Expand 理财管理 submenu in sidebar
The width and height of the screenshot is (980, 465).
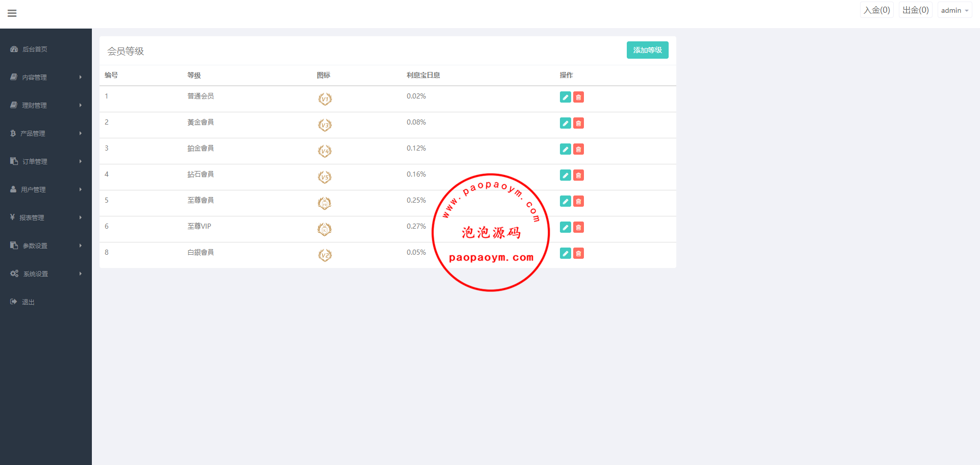point(45,105)
